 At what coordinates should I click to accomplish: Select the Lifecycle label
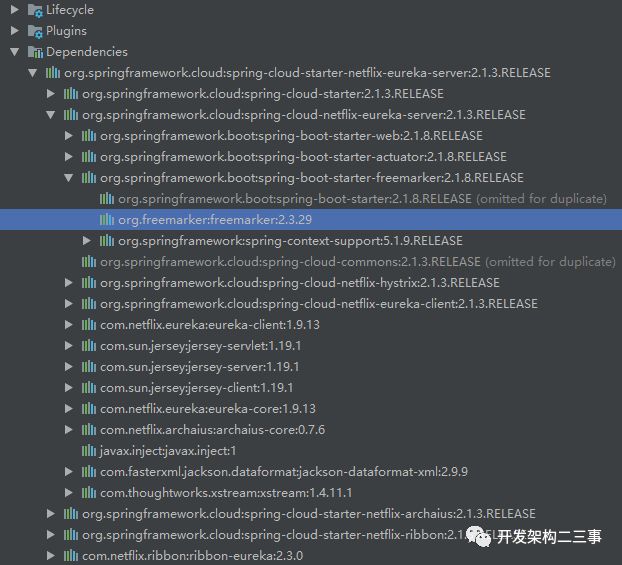pos(70,10)
